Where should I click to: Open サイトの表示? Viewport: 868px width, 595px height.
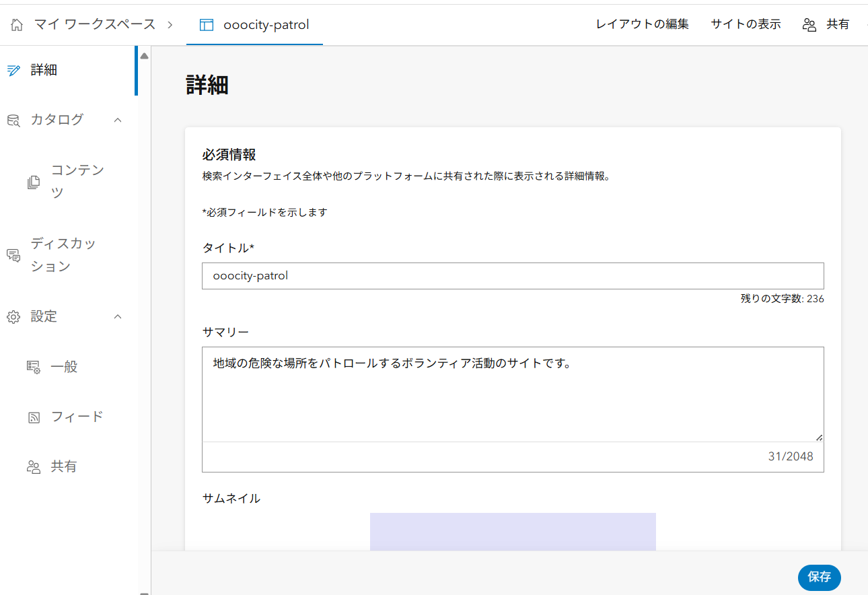pos(746,24)
